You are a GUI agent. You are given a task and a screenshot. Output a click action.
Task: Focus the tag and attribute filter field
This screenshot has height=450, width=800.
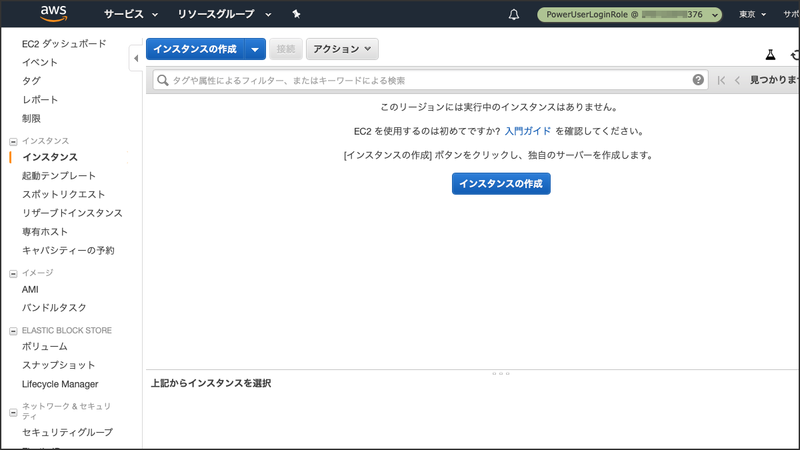click(430, 80)
